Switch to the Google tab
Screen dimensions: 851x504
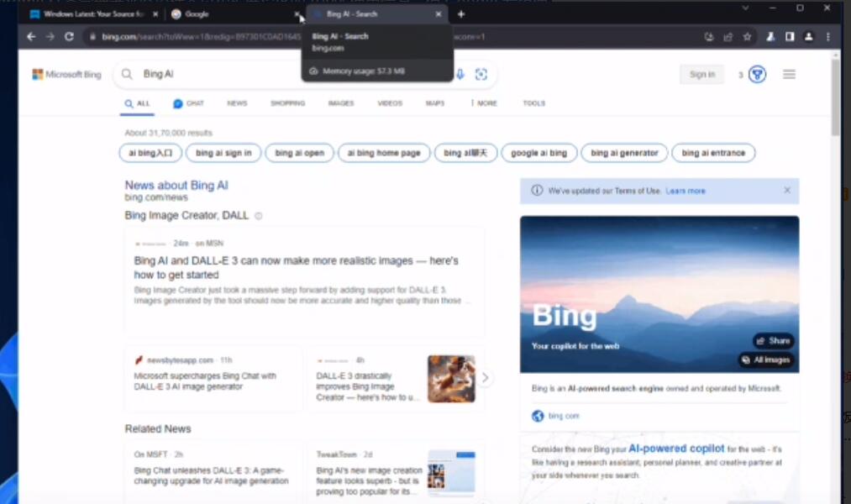tap(236, 14)
